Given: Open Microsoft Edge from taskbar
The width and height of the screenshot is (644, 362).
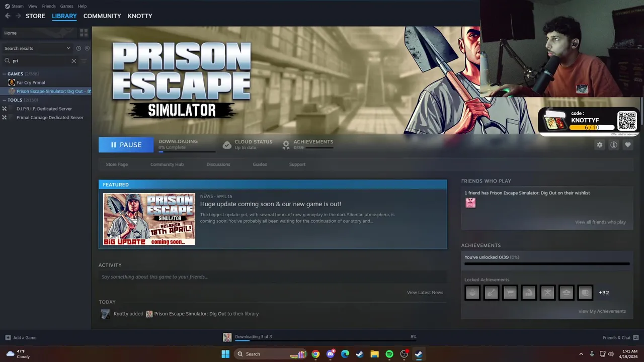Looking at the screenshot, I should pyautogui.click(x=345, y=354).
